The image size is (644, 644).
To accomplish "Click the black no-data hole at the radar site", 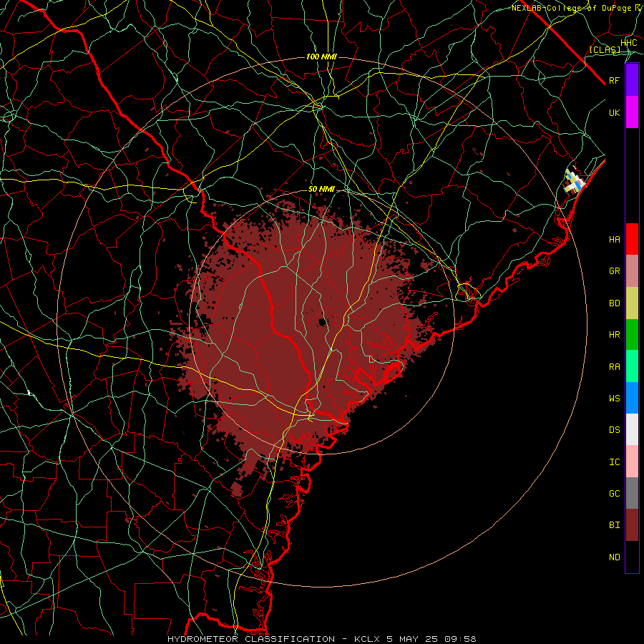I will coord(323,321).
